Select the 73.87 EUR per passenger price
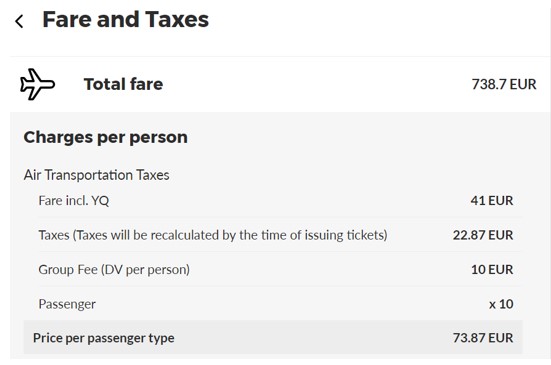 point(483,338)
